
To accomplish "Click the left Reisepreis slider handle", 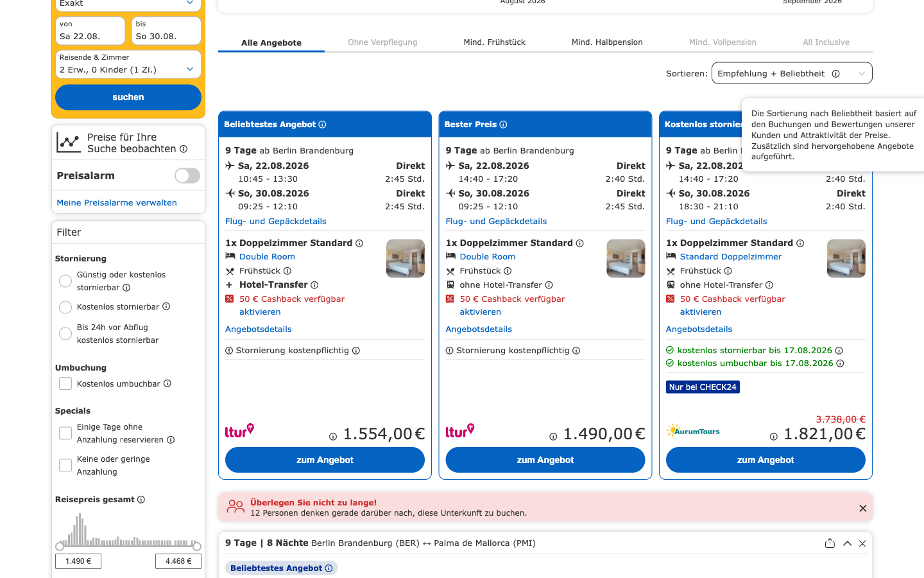I will tap(60, 547).
